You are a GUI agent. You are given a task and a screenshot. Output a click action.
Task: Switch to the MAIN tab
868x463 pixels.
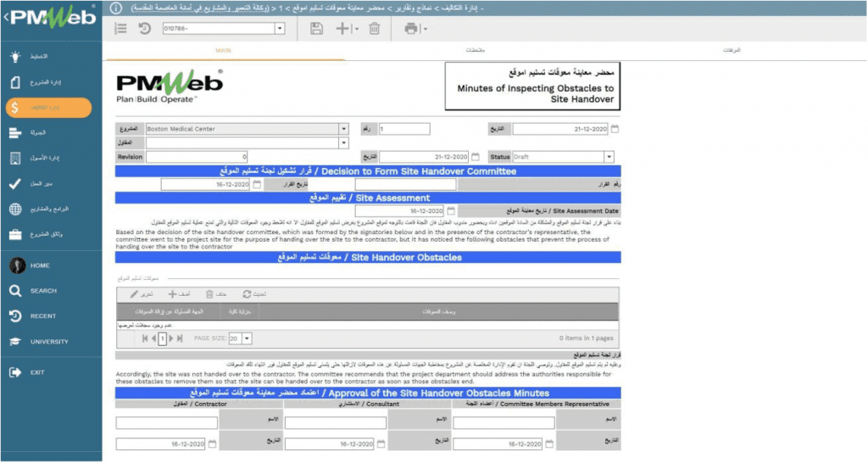tap(224, 50)
